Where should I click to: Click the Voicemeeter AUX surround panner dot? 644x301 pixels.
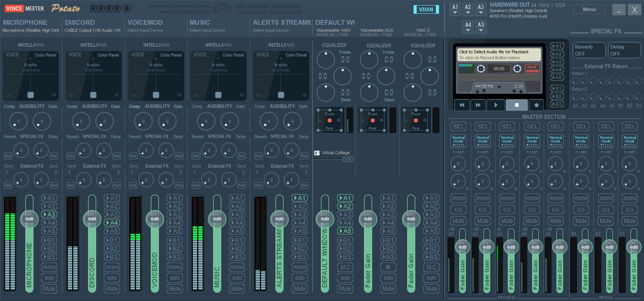pyautogui.click(x=373, y=120)
